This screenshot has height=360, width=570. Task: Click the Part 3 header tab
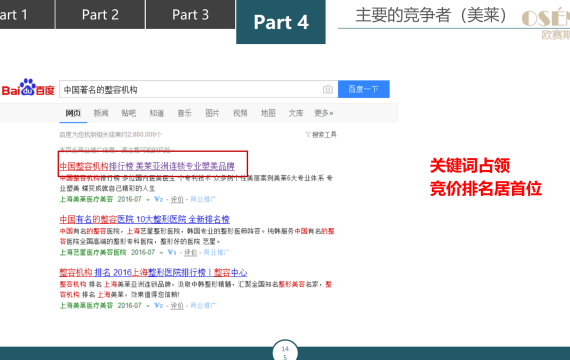pos(190,15)
